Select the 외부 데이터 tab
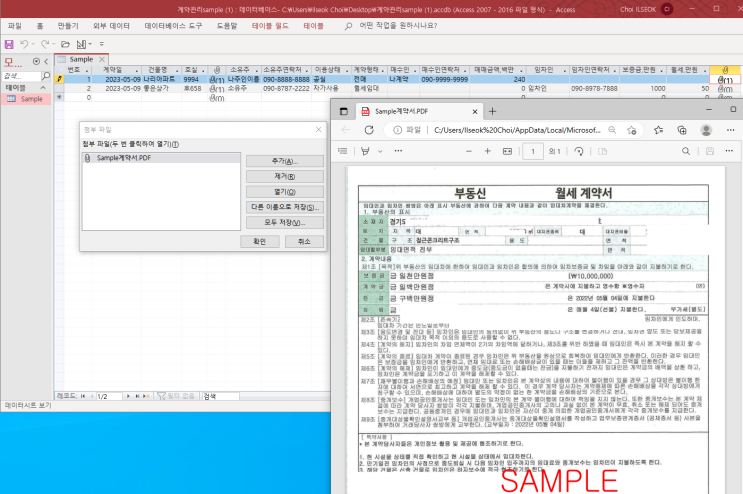Screen dimensions: 743x494 [x=111, y=26]
